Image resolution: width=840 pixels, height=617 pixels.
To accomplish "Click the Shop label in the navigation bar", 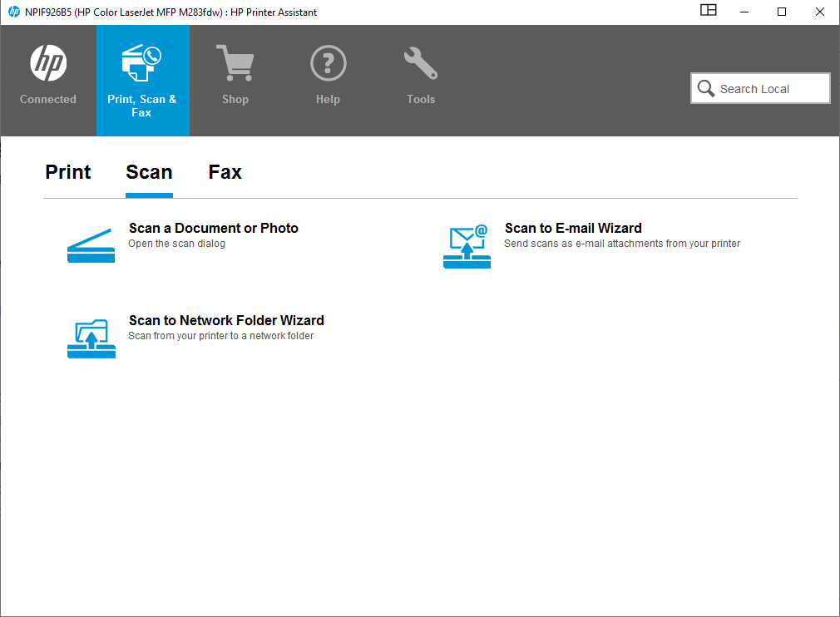I will click(x=235, y=99).
